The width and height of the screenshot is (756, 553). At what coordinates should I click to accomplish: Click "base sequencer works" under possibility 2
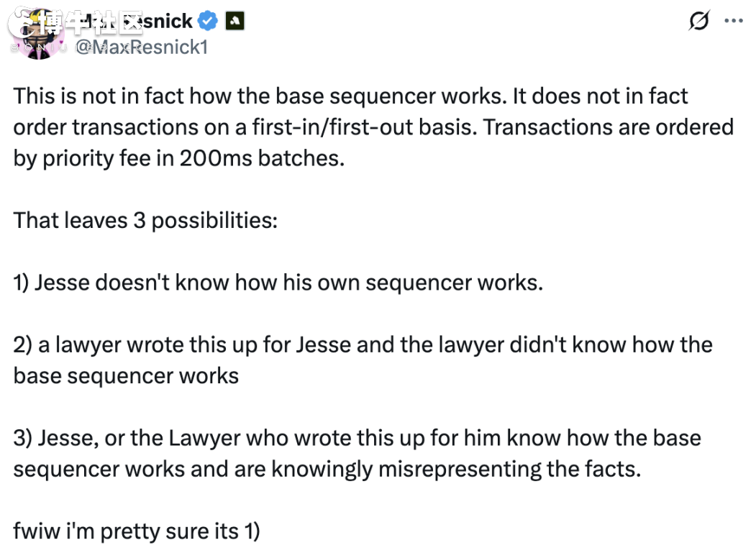(127, 376)
